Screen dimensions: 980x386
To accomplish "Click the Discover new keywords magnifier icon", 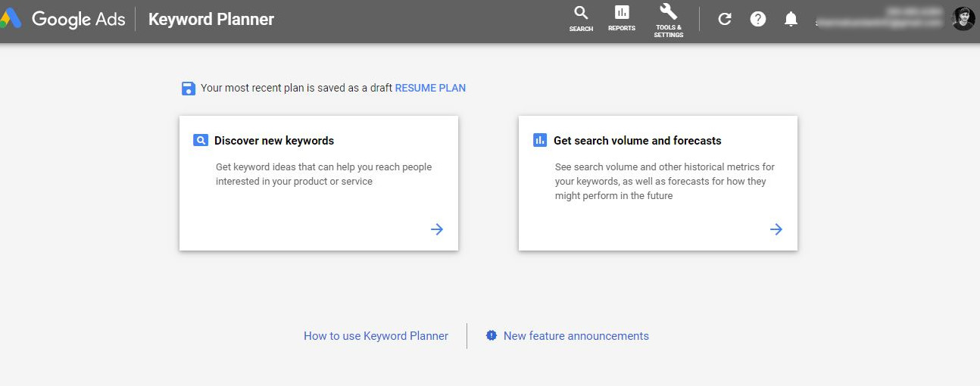I will point(201,140).
